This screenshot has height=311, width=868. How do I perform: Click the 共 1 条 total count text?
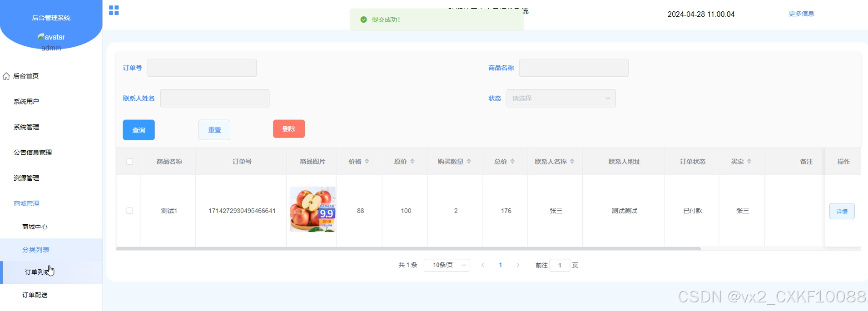407,265
